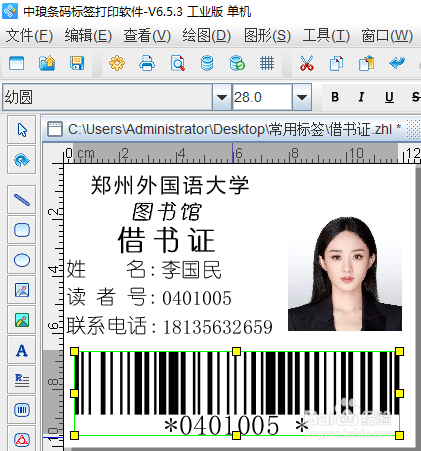Open the 编辑(E) menu
The width and height of the screenshot is (421, 451).
click(88, 35)
